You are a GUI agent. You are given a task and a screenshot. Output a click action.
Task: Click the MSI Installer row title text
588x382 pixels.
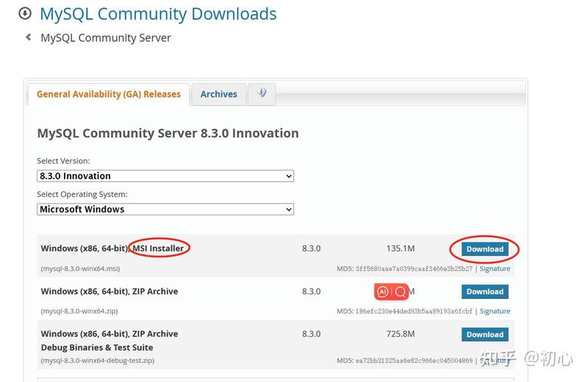coord(112,249)
